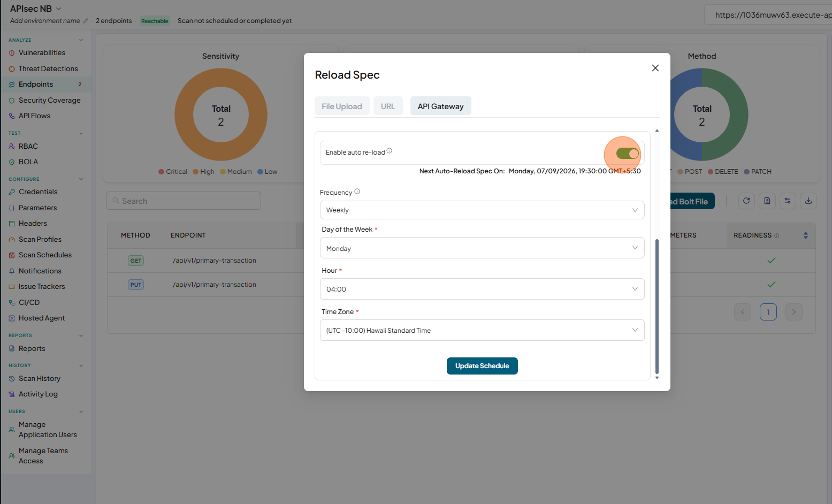Click the Vulnerabilities icon in the sidebar

point(12,53)
